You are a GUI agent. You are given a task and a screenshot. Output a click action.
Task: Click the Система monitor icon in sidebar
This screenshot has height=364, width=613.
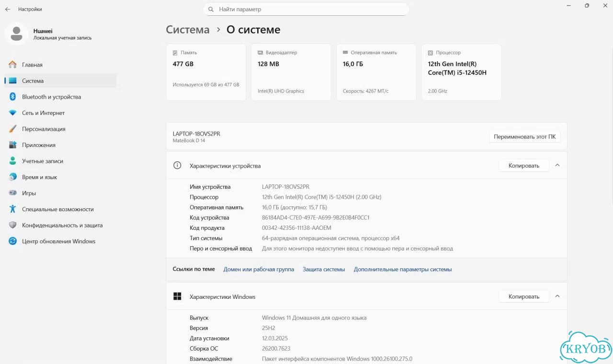pos(13,81)
